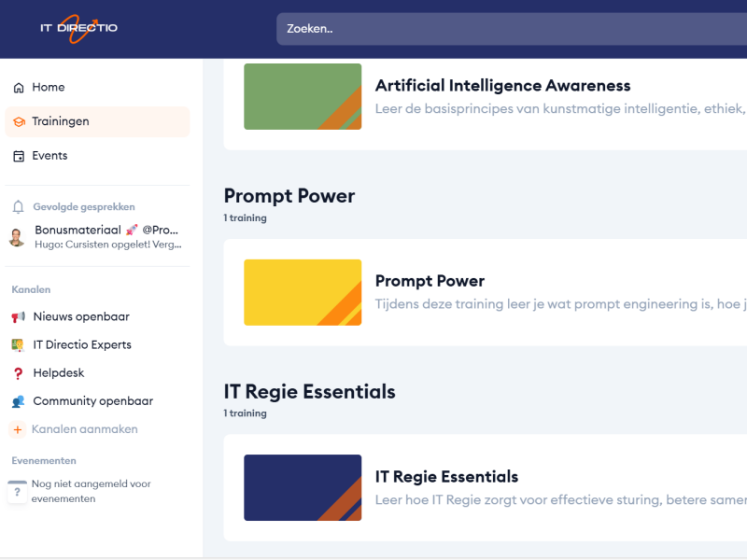Click the Trainingen graduation cap icon
Screen dimensions: 747x560
tap(19, 122)
